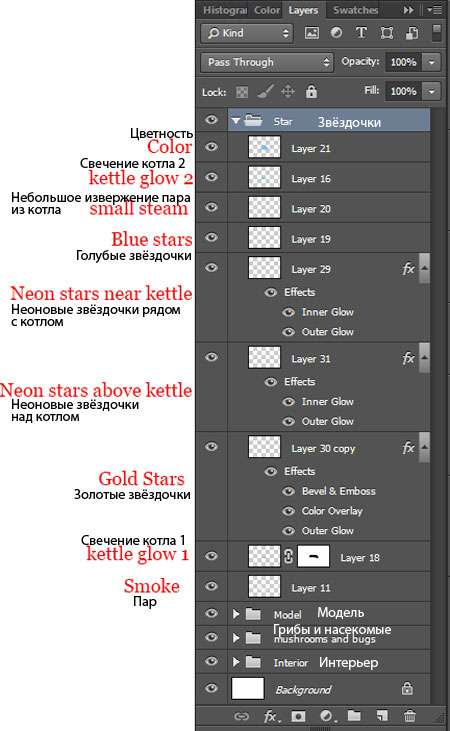Viewport: 450px width, 731px height.
Task: Filter layers by adjustment layer icon
Action: (x=336, y=33)
